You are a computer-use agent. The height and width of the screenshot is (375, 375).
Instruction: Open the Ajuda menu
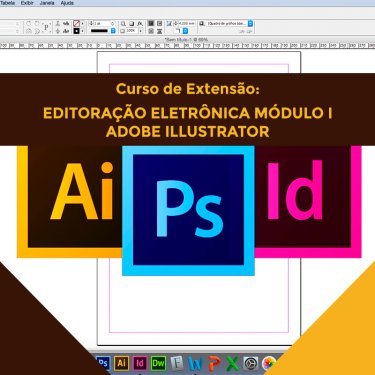point(67,3)
